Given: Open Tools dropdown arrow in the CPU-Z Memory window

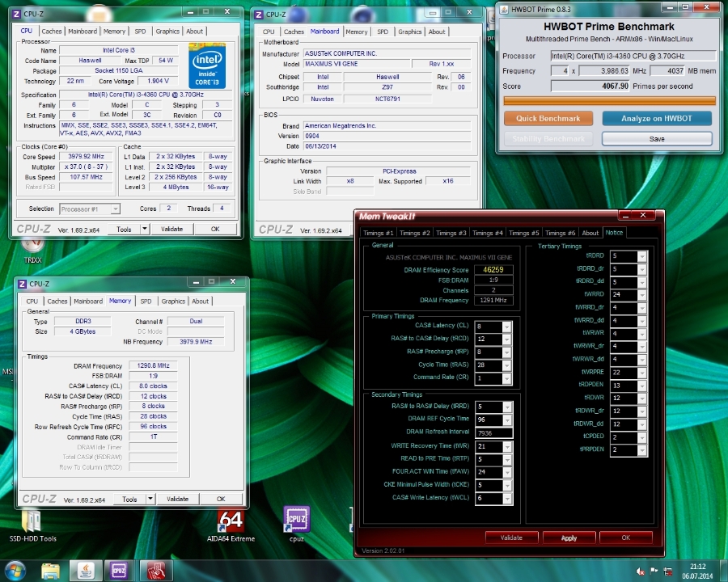Looking at the screenshot, I should pos(150,499).
